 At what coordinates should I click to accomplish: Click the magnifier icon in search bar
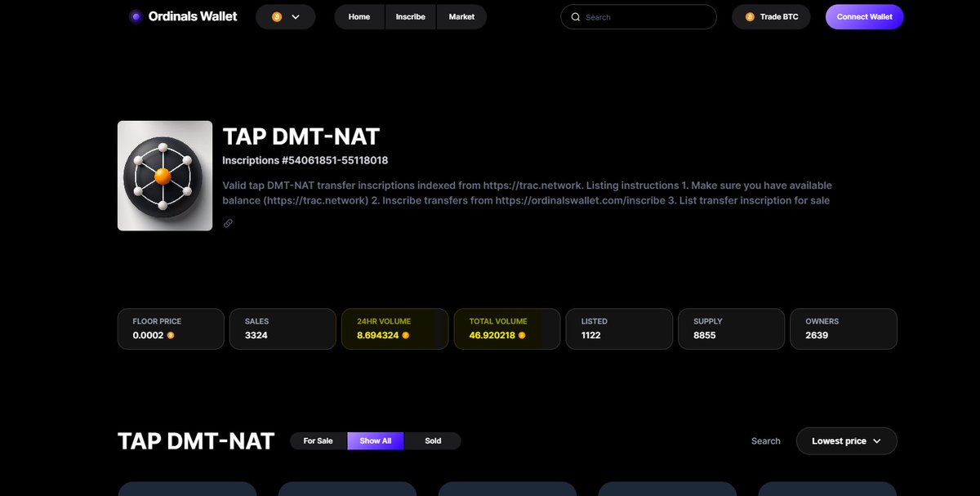click(x=576, y=17)
